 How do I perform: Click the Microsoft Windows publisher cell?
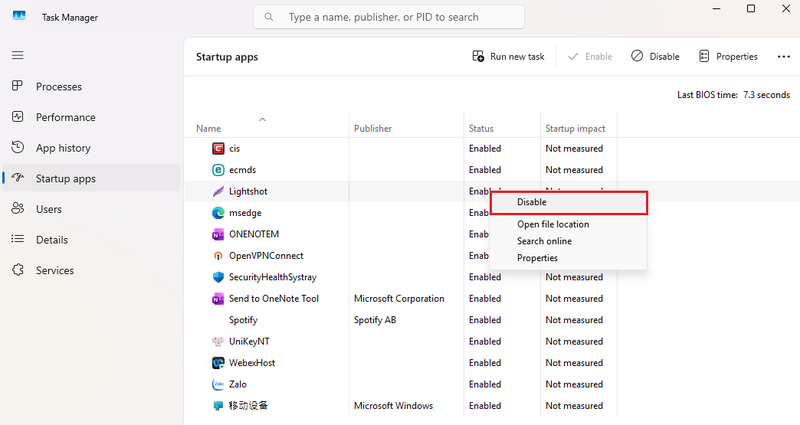click(393, 406)
